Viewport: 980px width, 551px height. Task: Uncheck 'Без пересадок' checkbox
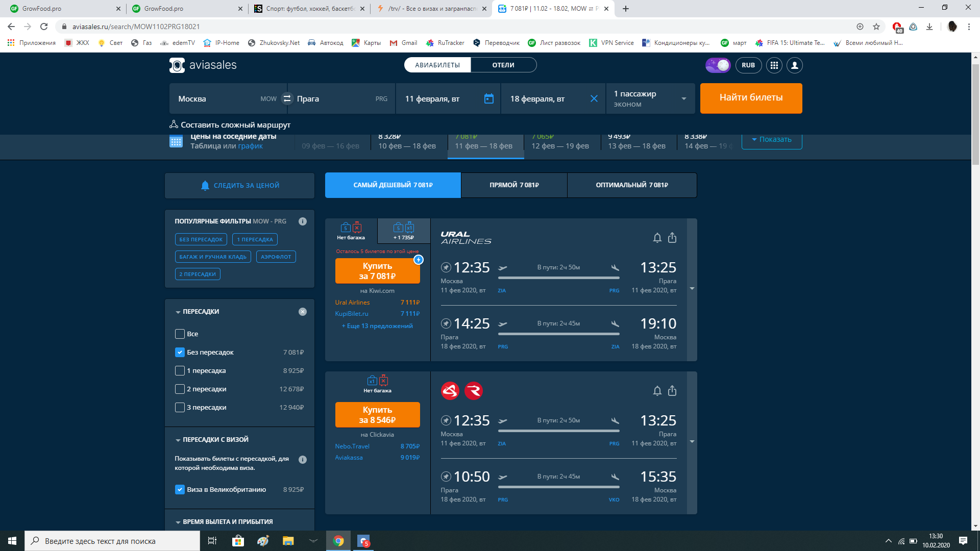(180, 353)
